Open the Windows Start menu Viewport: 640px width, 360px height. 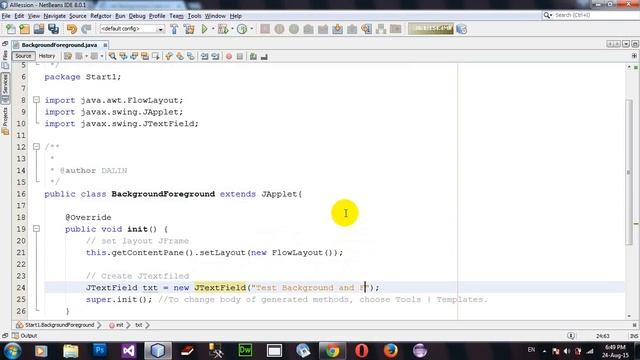(12, 351)
